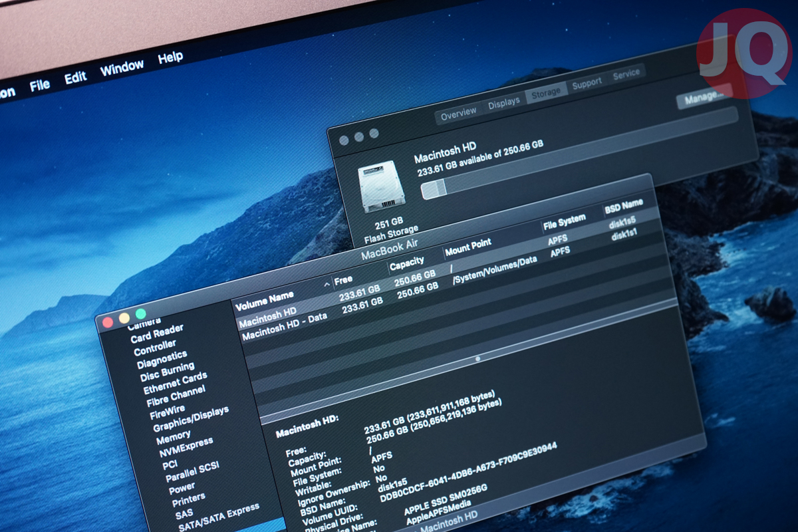798x532 pixels.
Task: Click the disk1s1 BSD name cell
Action: coord(624,235)
